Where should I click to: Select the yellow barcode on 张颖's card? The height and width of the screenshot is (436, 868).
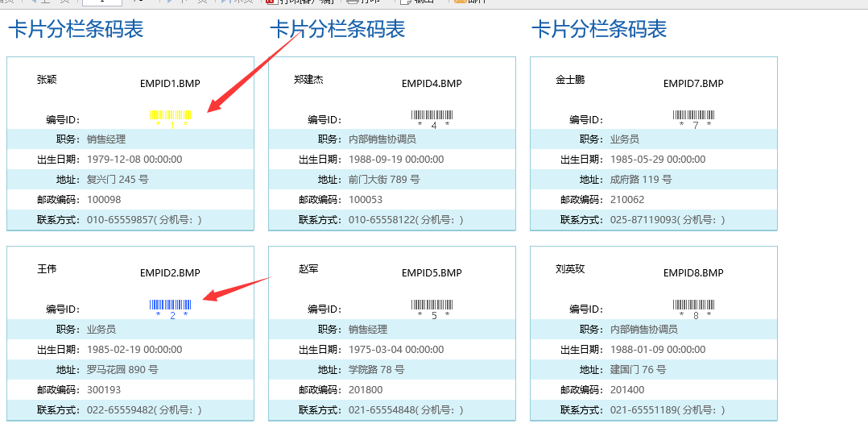click(171, 118)
